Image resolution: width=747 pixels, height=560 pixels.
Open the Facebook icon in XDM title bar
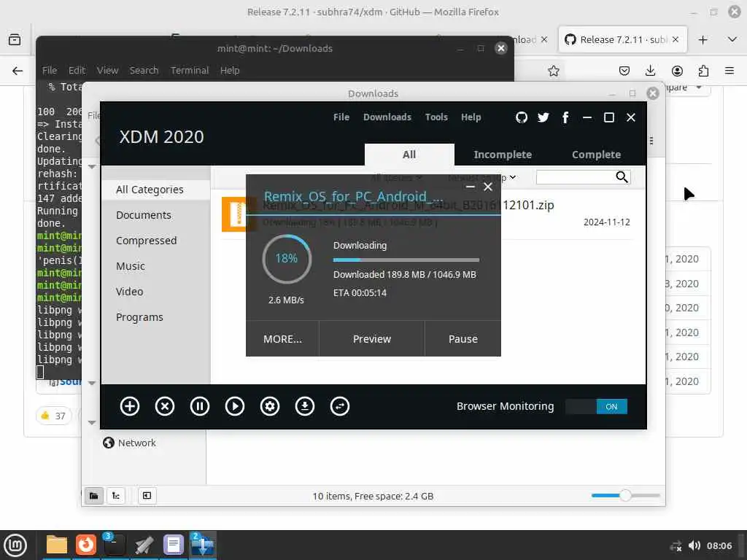[565, 117]
